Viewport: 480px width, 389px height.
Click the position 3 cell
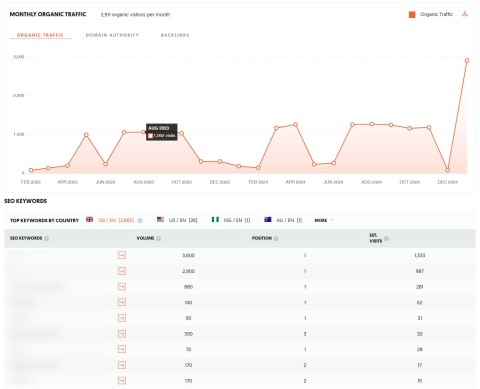coord(305,334)
